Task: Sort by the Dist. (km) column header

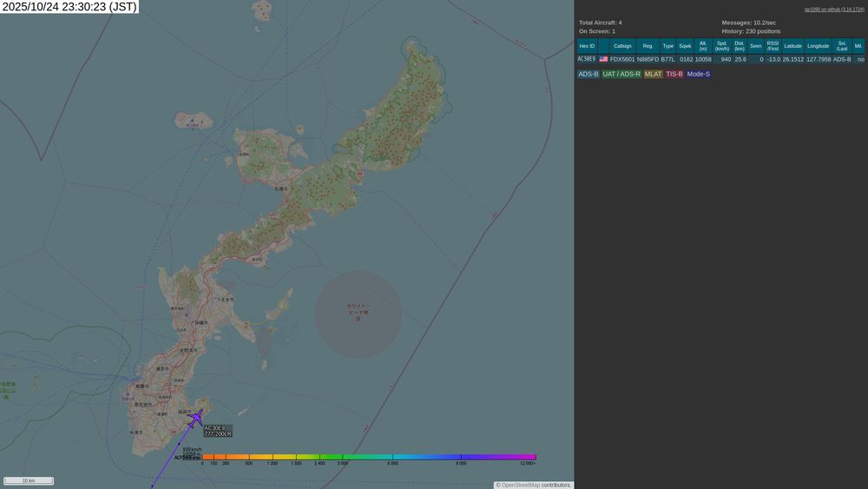Action: pyautogui.click(x=739, y=46)
